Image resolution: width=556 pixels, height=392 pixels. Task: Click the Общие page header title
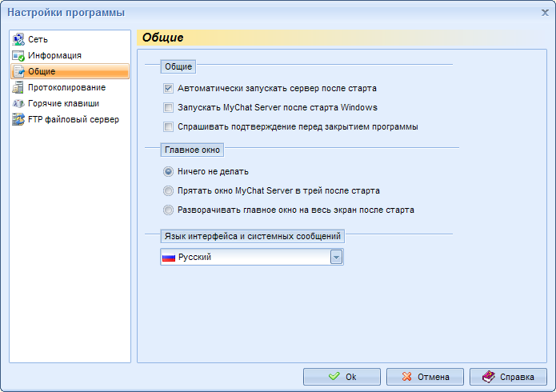[162, 38]
